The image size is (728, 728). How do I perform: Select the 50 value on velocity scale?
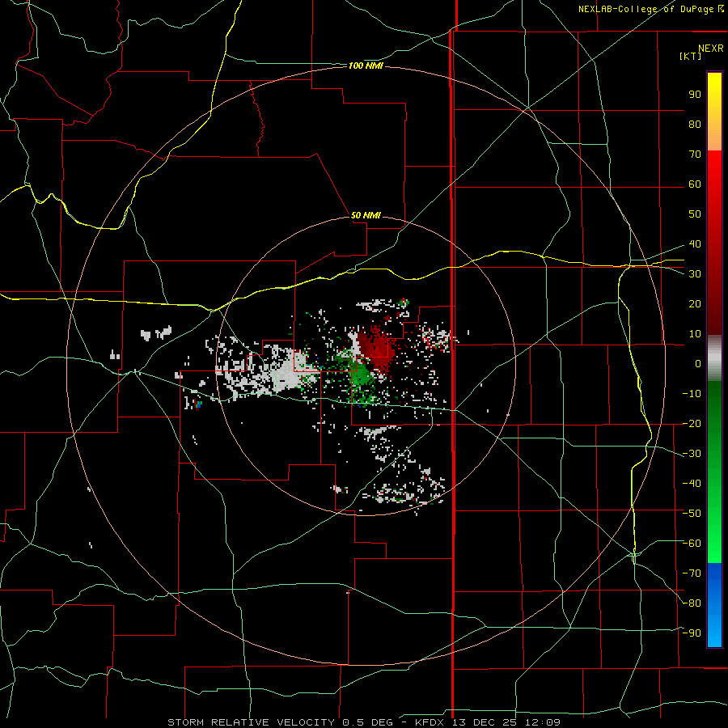(x=695, y=214)
